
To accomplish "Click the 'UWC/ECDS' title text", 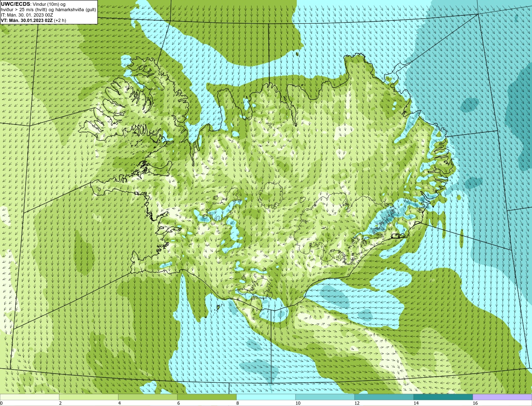I will tap(15, 4).
